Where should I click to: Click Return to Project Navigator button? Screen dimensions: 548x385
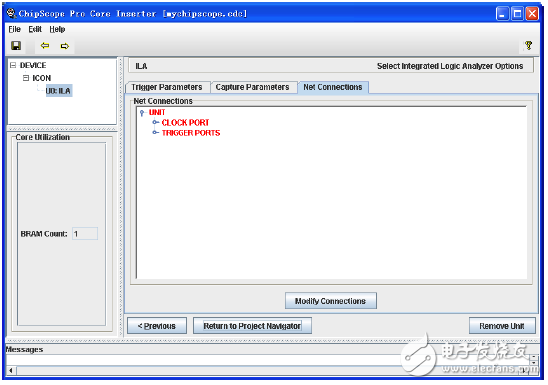pos(252,326)
